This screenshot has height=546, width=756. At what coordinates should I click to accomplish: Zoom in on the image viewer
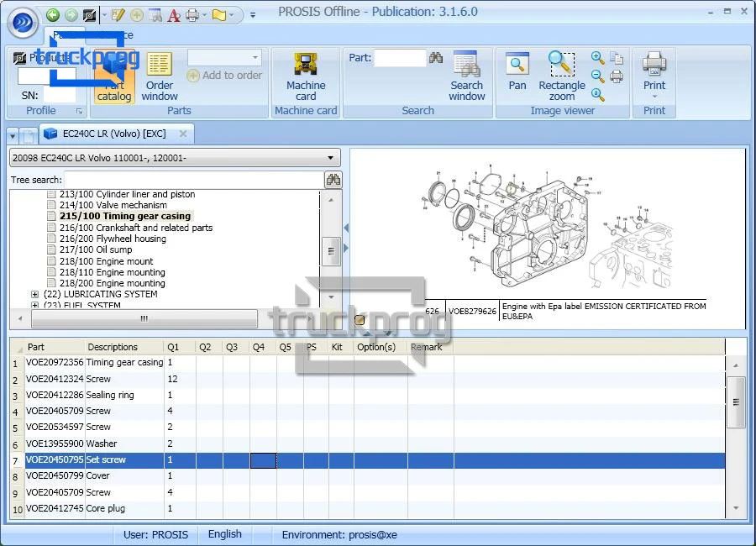click(597, 58)
